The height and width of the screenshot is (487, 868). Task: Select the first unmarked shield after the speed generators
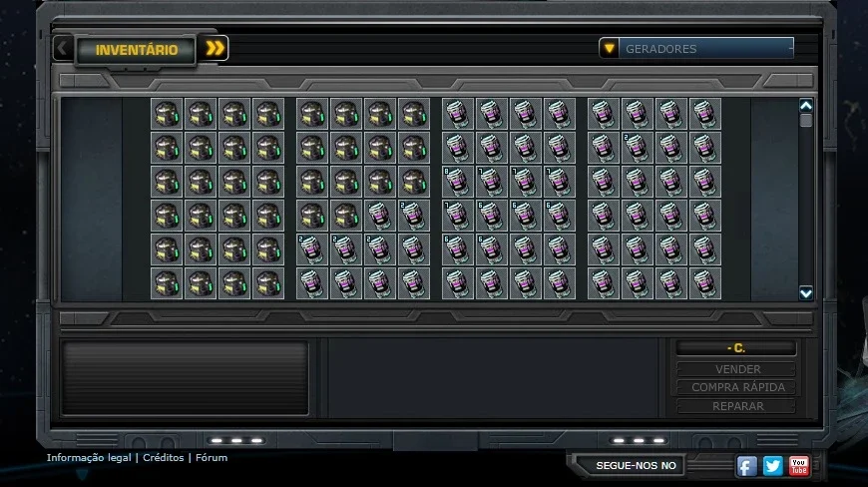[x=380, y=216]
